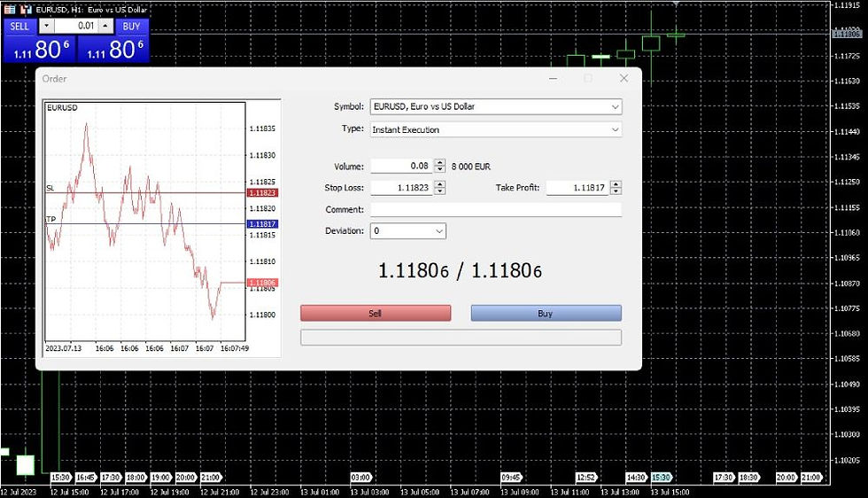
Task: Click the 09:45 time marker on chart
Action: tap(511, 477)
